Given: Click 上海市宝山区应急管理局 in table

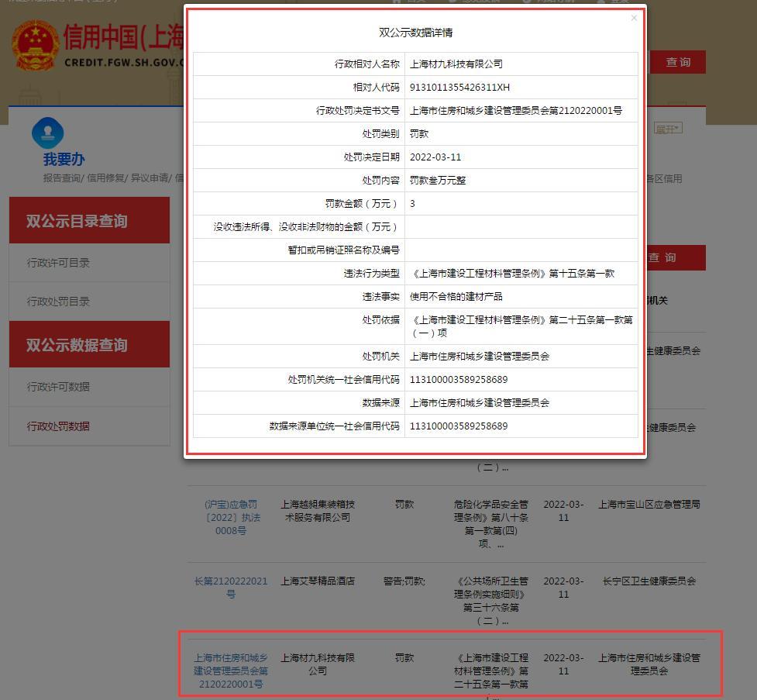Looking at the screenshot, I should [649, 505].
